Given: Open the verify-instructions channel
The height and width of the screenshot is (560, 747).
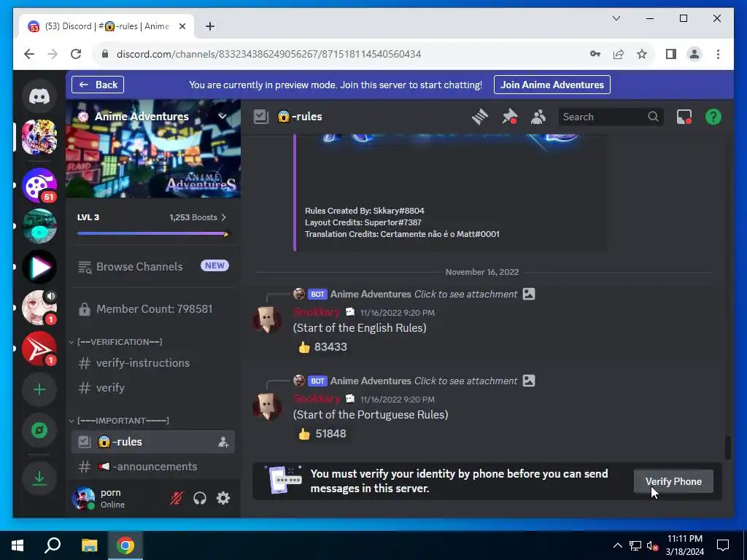Looking at the screenshot, I should tap(153, 363).
